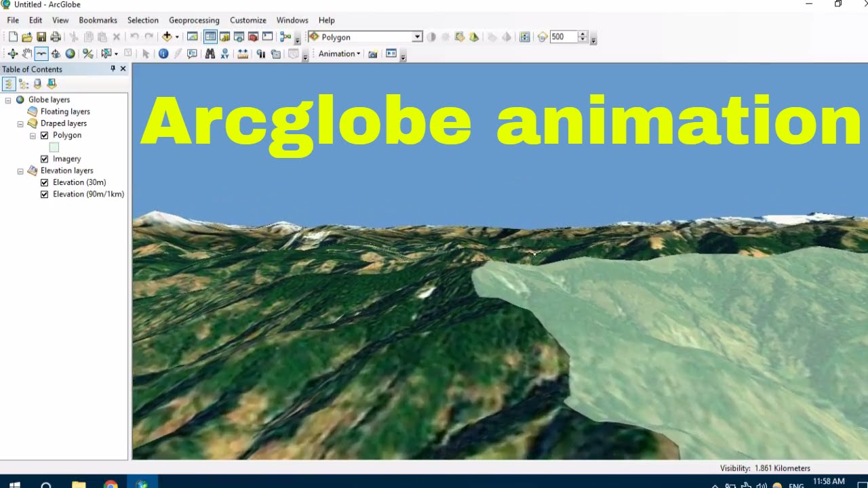Open Animation Controls player icon
The height and width of the screenshot is (488, 868).
[x=391, y=53]
